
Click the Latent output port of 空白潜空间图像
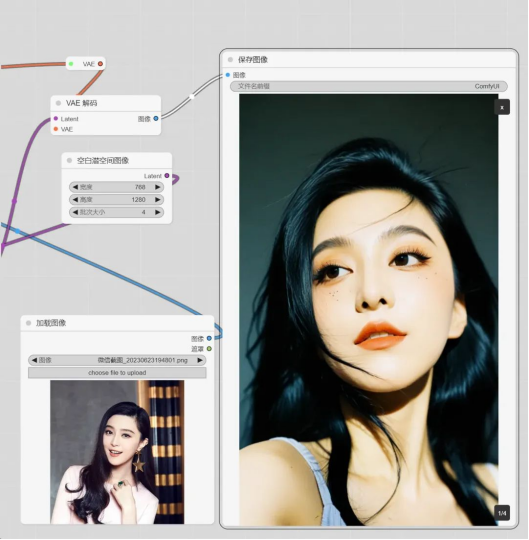point(167,176)
